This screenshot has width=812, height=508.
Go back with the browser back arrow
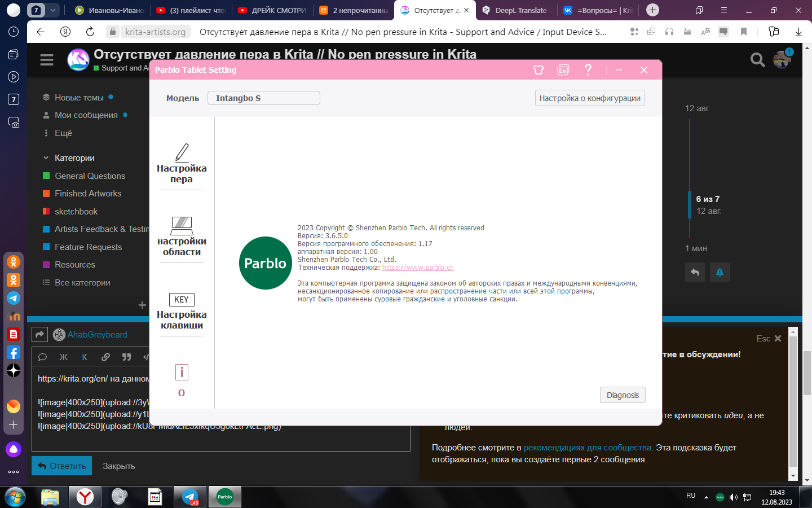click(41, 32)
